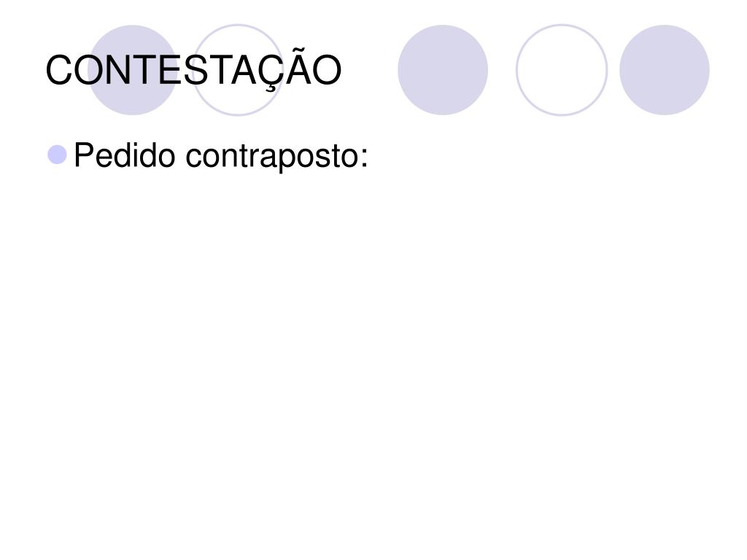Click the empty white area below the bullet
The image size is (747, 560).
(373, 362)
